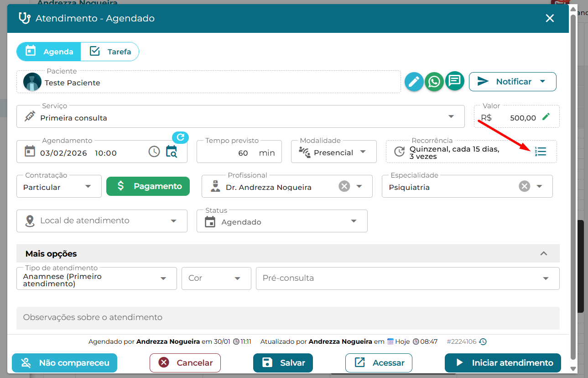Click the blue refresh icon above Agendamento

pyautogui.click(x=180, y=137)
